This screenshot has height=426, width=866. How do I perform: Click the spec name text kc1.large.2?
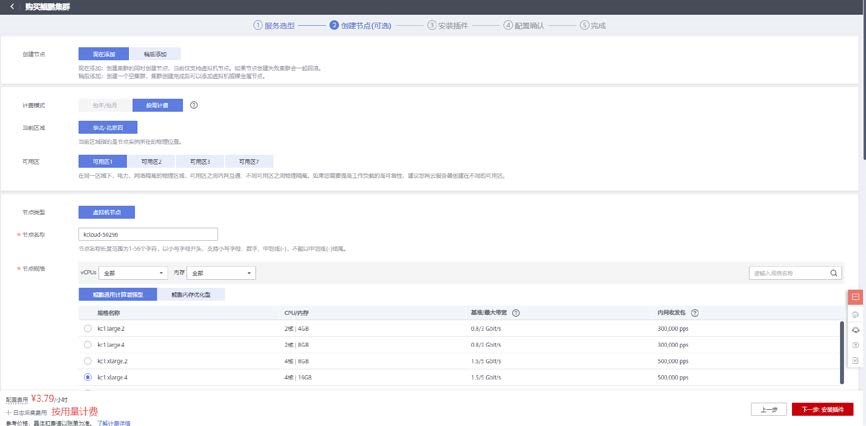pyautogui.click(x=111, y=329)
